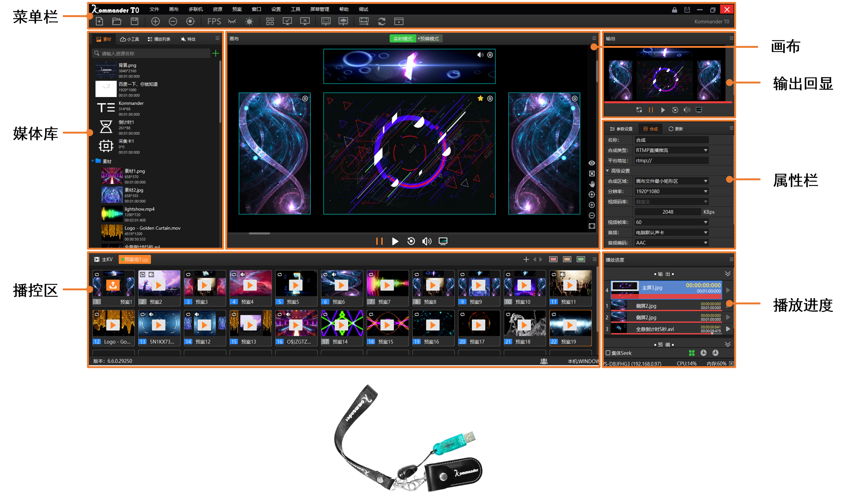The image size is (847, 504).
Task: Click the 平台地址 rtmp input field
Action: point(671,161)
